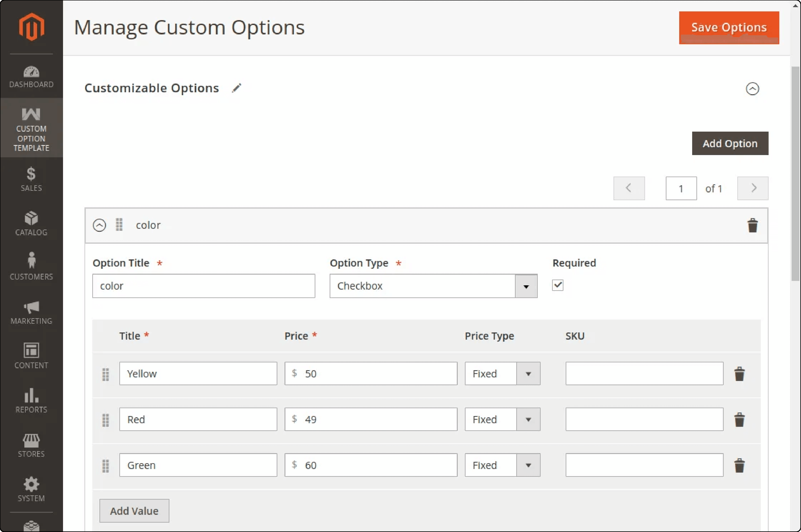Expand the color option section chevron
Screen dimensions: 801x532
coord(100,225)
